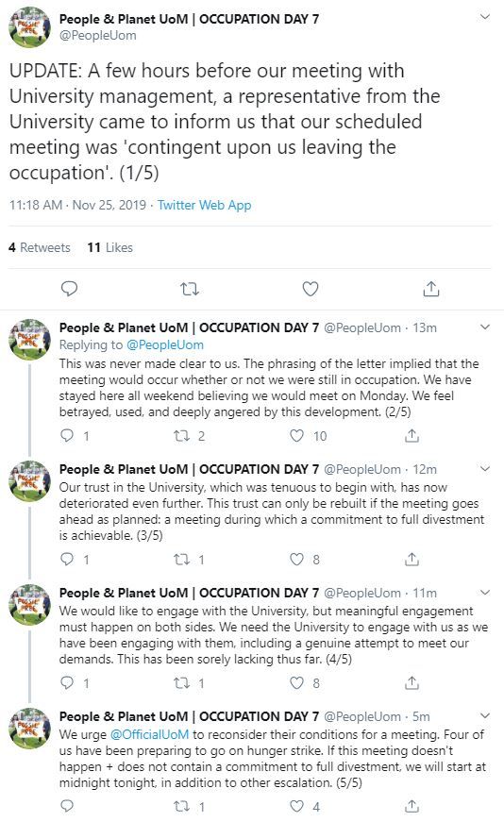This screenshot has width=504, height=822.
Task: View the 4 Retweets list
Action: (x=40, y=247)
